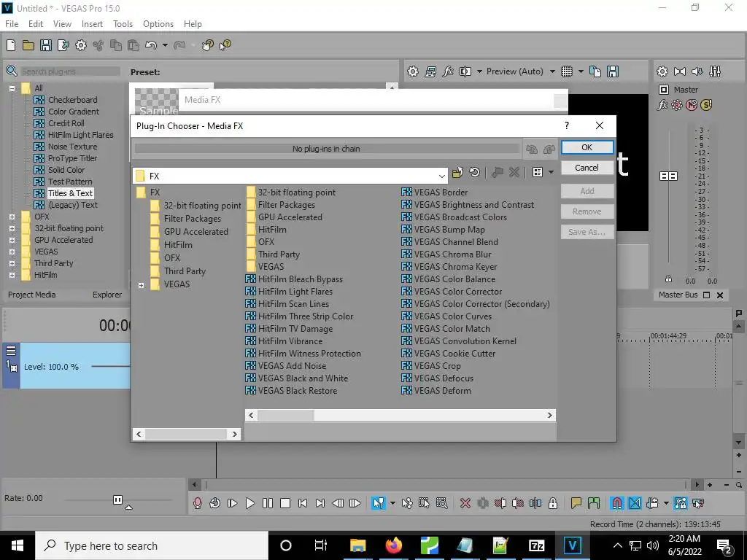Screen dimensions: 747x560
Task: Save the project with the floppy disk icon
Action: (46, 45)
